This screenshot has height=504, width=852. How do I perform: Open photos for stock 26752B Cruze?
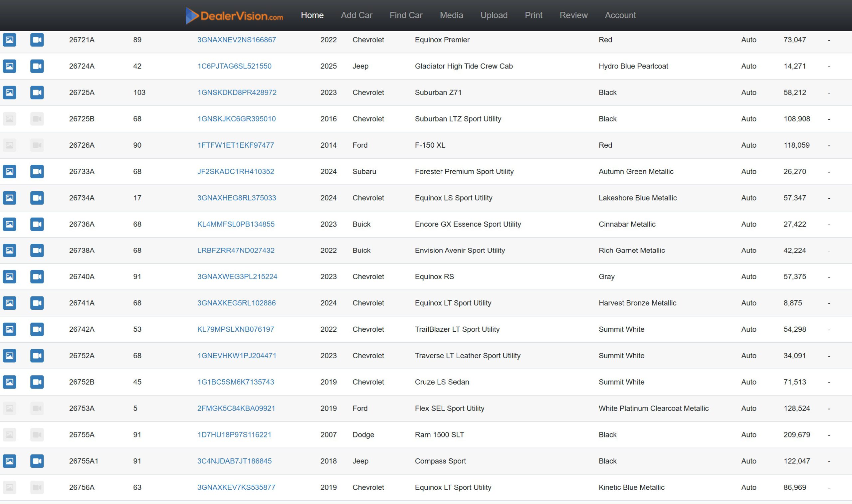coord(10,382)
